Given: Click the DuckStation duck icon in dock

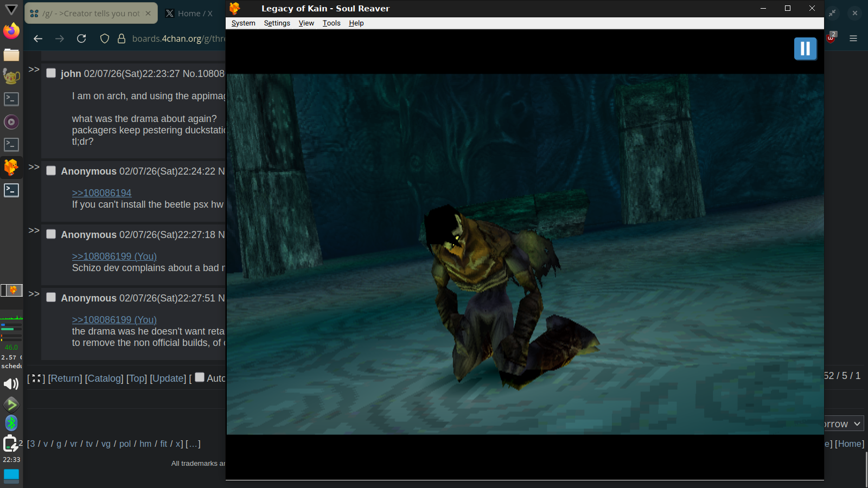Looking at the screenshot, I should 11,168.
